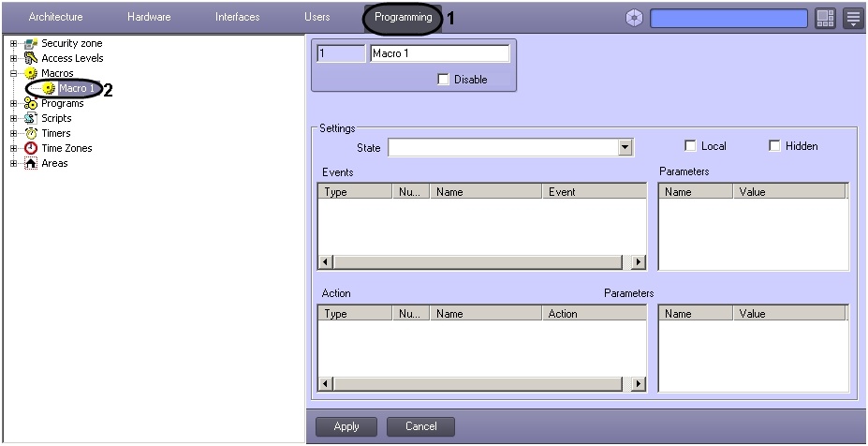The width and height of the screenshot is (868, 446).
Task: Switch to the Hardware tab
Action: [149, 17]
